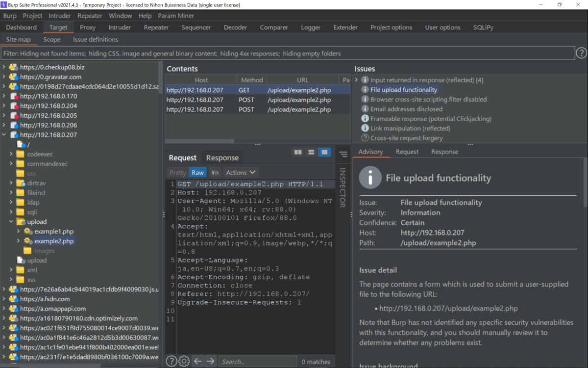Collapse the http://192.168.0.207 host tree node
Viewport: 588px width, 368px height.
click(x=4, y=135)
